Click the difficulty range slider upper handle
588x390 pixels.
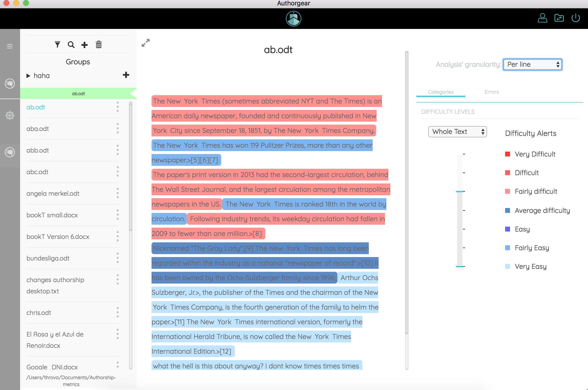pyautogui.click(x=460, y=191)
